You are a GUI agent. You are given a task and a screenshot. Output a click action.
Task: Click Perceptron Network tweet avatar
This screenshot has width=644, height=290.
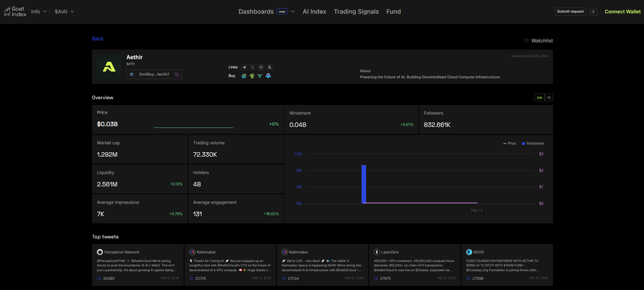pos(100,252)
